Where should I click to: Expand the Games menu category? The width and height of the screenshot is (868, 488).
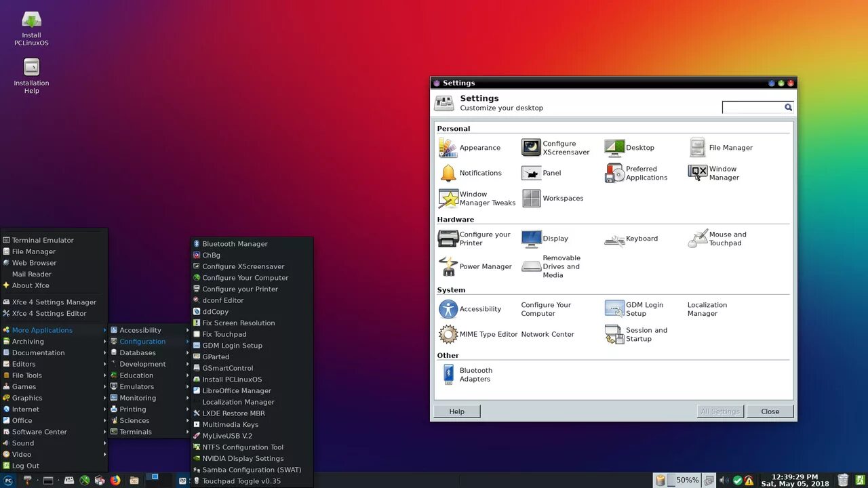[54, 386]
